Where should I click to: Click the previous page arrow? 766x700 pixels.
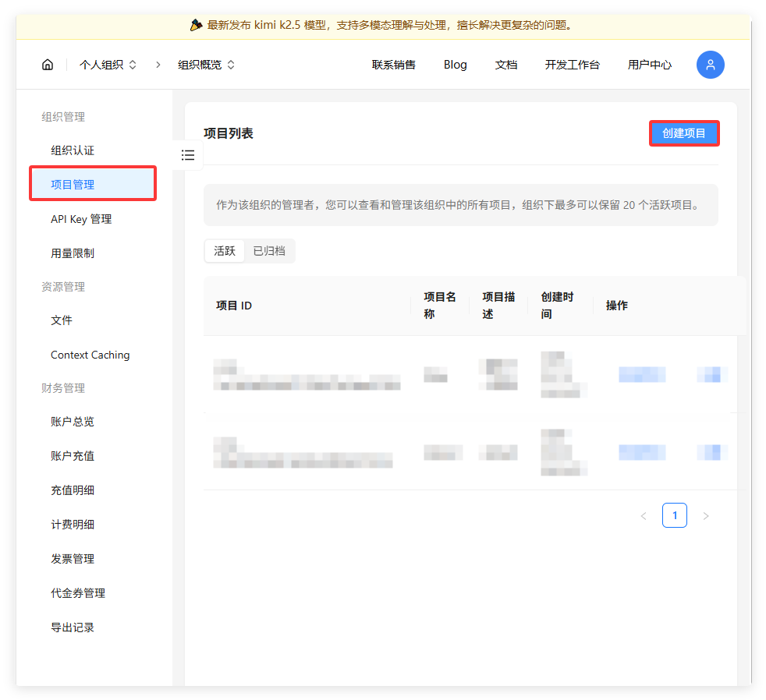(x=644, y=516)
